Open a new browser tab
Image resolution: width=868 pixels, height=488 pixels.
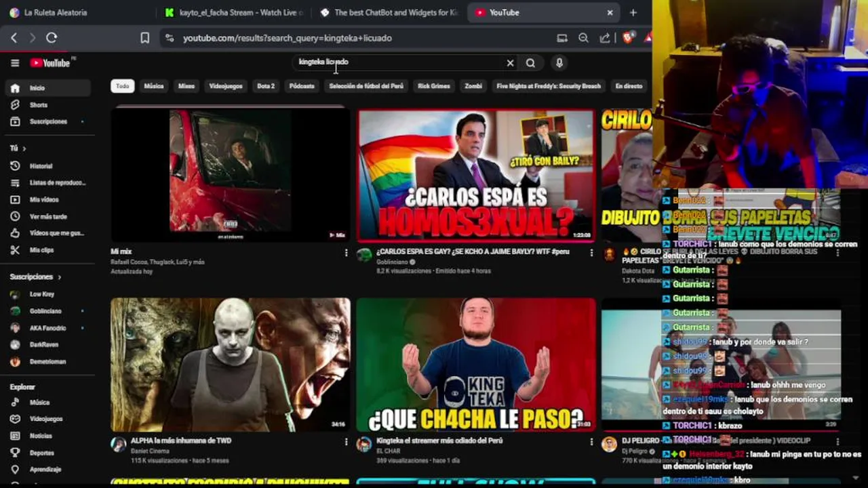pyautogui.click(x=633, y=12)
